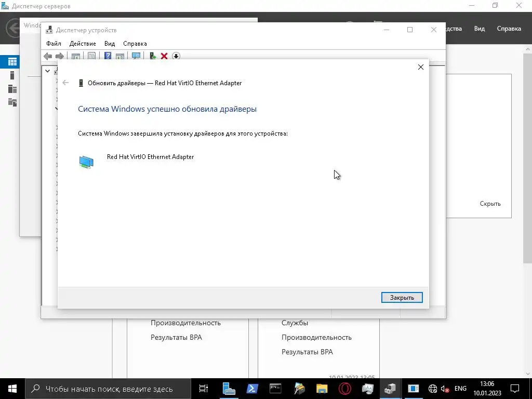The image size is (532, 399).
Task: Click the Device Manager toolbar back arrow
Action: click(48, 56)
